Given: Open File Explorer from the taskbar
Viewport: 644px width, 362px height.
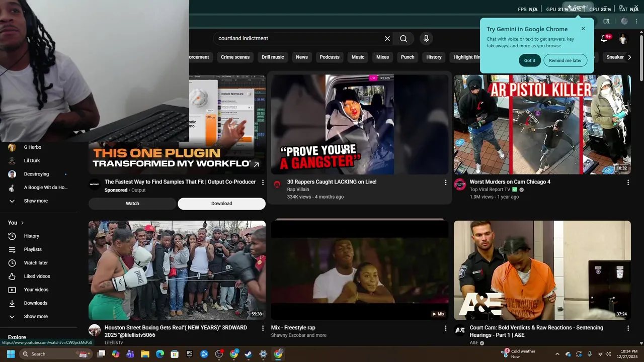Looking at the screenshot, I should click(145, 354).
